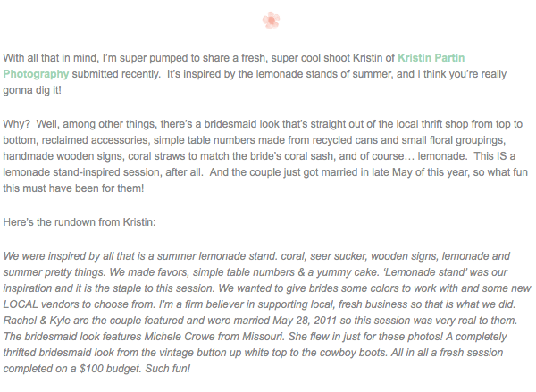Click the italic date 'May 28, 2011'
The height and width of the screenshot is (392, 536).
pyautogui.click(x=305, y=321)
